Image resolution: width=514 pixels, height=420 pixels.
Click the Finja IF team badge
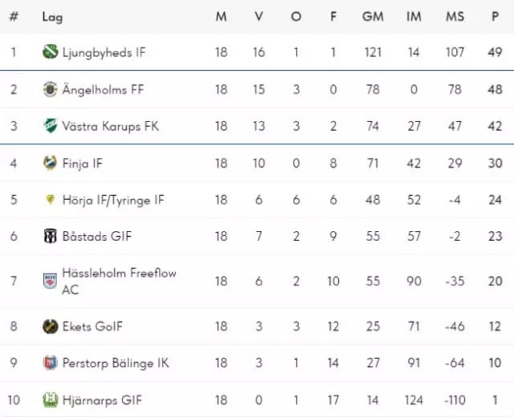click(50, 164)
